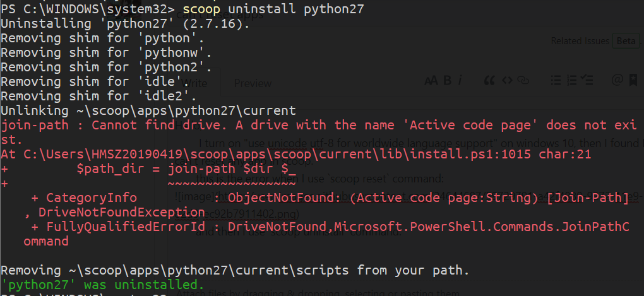This screenshot has width=644, height=296.
Task: Click the 'Removing ~\scoop\apps\python27\current\scripts' line
Action: (x=234, y=271)
